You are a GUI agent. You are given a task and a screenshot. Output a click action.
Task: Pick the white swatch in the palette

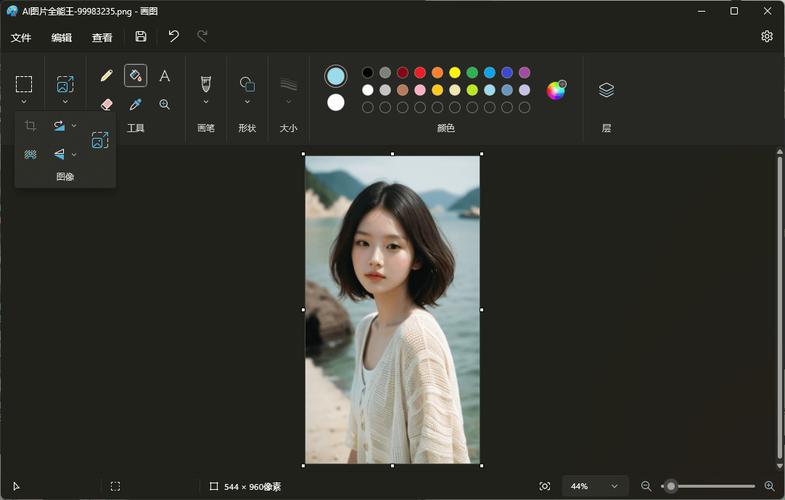point(367,90)
